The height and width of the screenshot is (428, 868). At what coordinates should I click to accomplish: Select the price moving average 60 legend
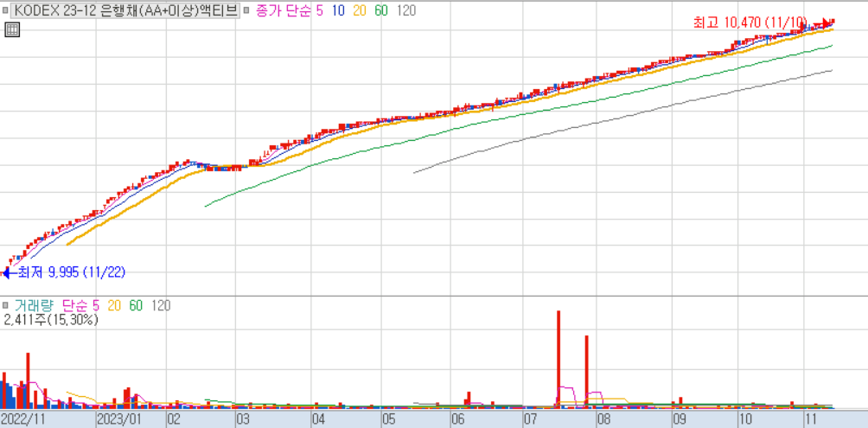pos(381,10)
